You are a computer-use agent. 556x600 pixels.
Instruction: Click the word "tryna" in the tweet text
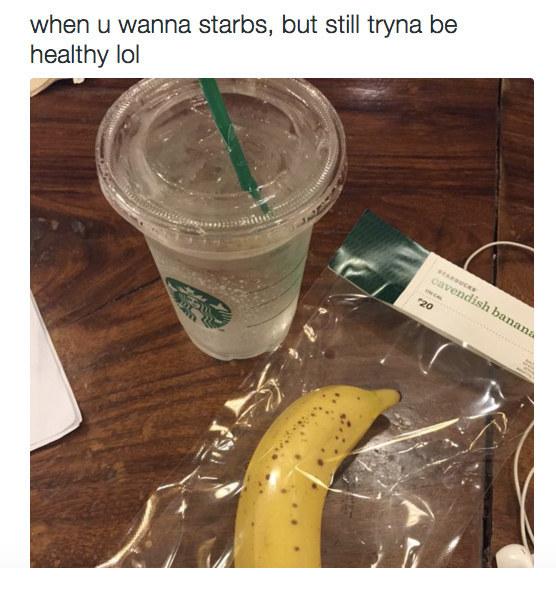pos(395,25)
